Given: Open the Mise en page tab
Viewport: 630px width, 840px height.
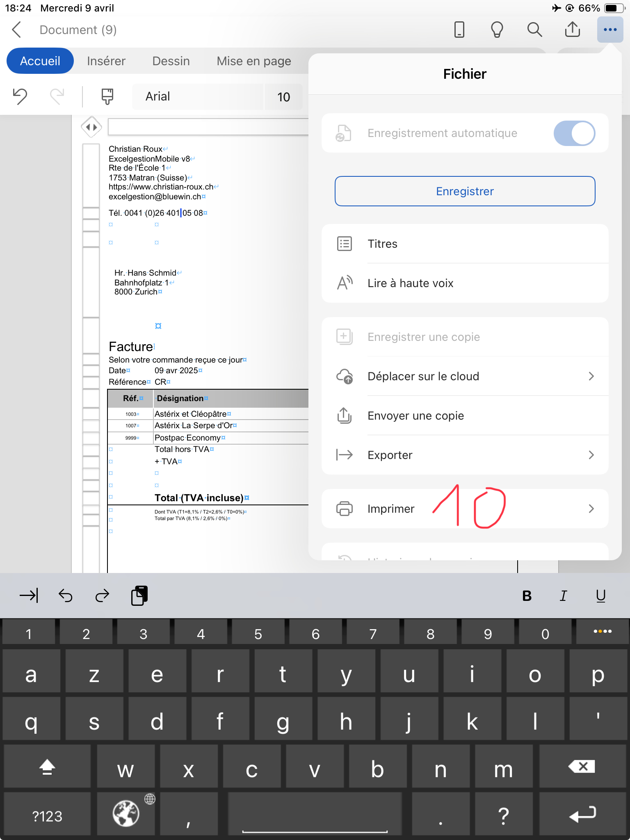Looking at the screenshot, I should tap(254, 61).
